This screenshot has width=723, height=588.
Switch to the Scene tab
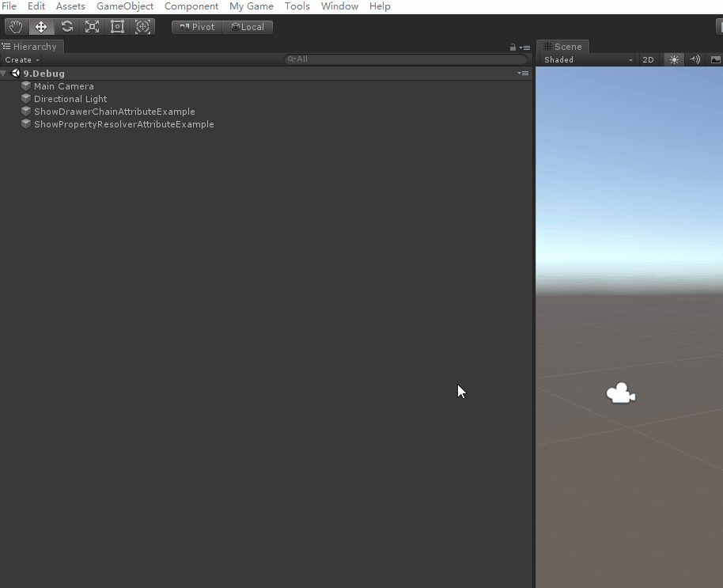(562, 47)
